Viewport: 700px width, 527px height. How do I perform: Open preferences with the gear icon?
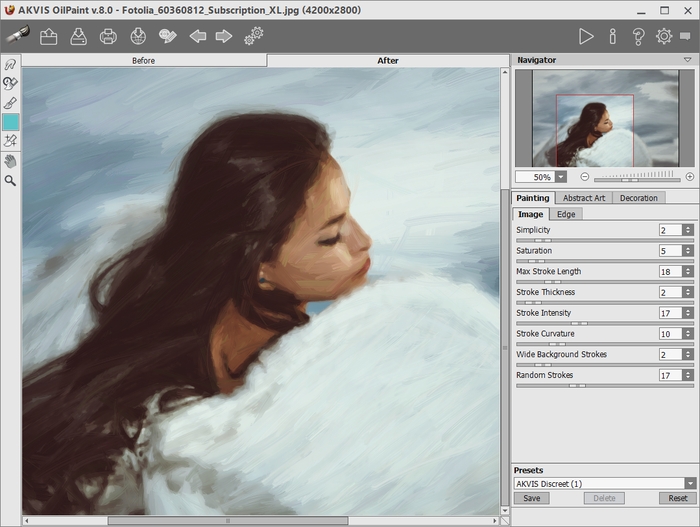click(x=664, y=36)
